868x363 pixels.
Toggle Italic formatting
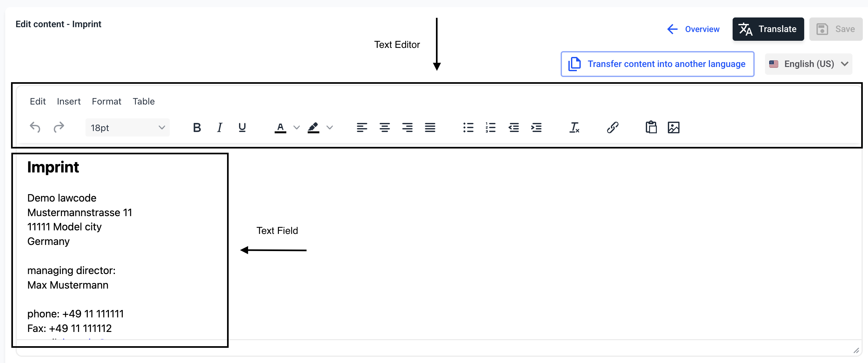click(219, 127)
